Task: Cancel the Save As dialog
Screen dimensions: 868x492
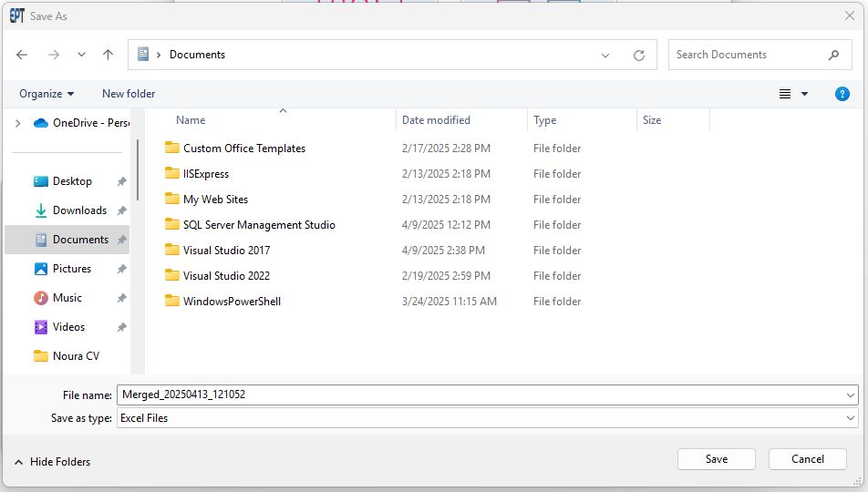Action: coord(807,459)
